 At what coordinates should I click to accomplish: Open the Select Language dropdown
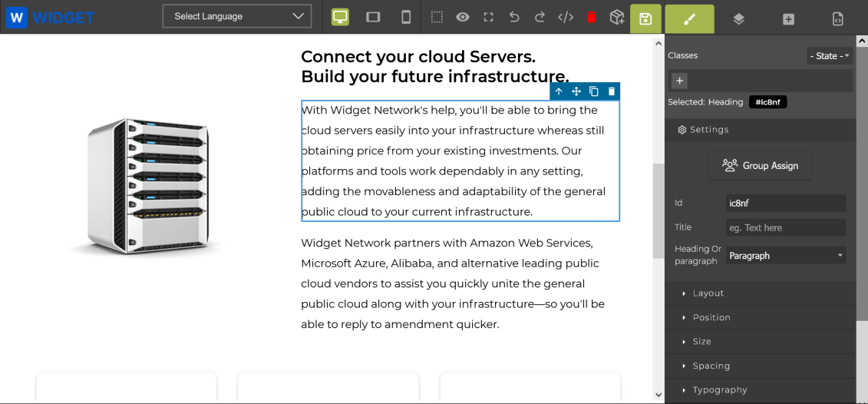coord(237,16)
